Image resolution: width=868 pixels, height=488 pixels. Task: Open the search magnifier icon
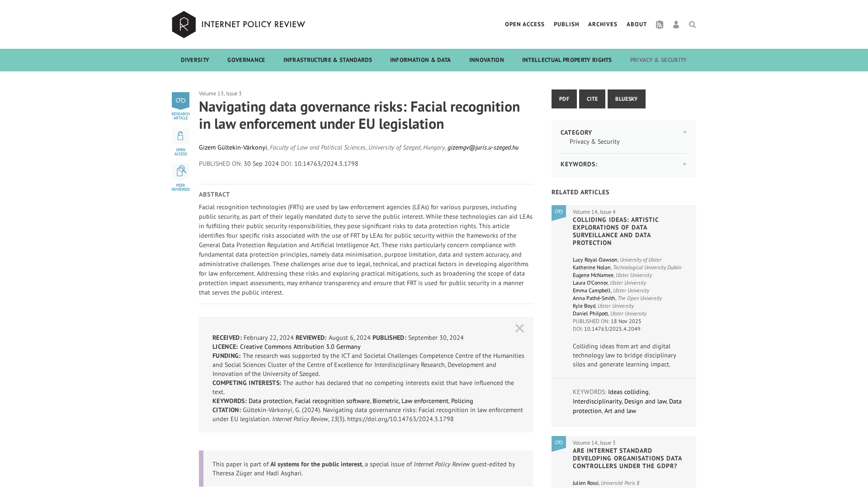pyautogui.click(x=692, y=25)
